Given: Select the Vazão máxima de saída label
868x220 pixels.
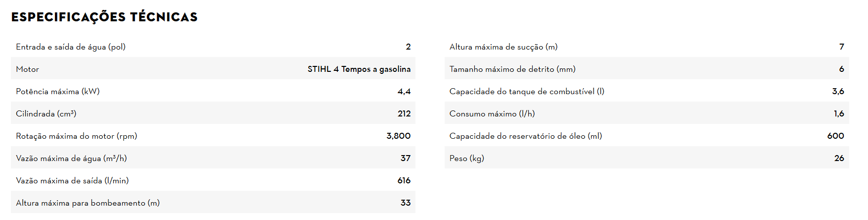Looking at the screenshot, I should click(72, 181).
